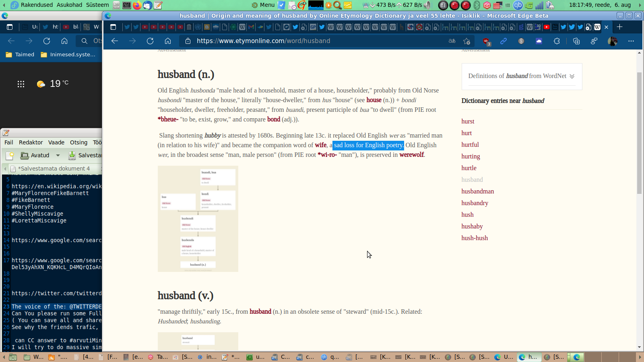
Task: Open the Edge Settings and more menu
Action: pos(631,41)
